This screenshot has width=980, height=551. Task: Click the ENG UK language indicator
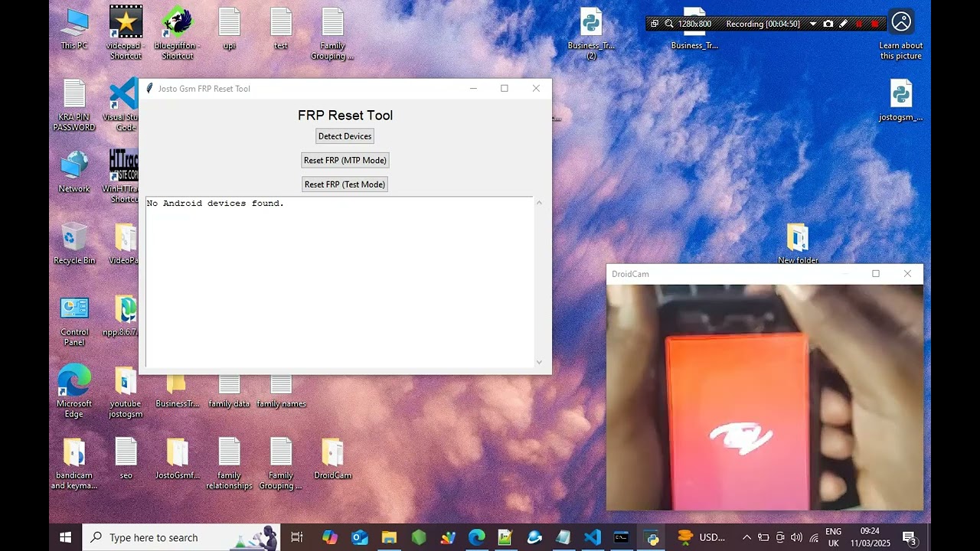pyautogui.click(x=834, y=537)
